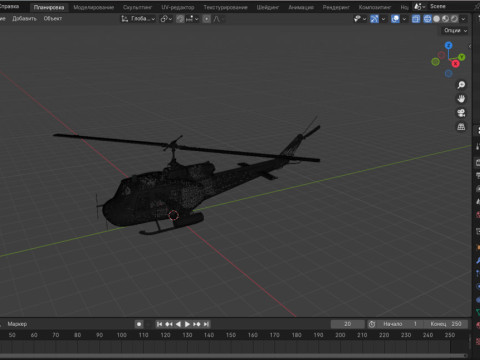This screenshot has width=480, height=360.
Task: Toggle preview range clock icon
Action: click(x=372, y=324)
